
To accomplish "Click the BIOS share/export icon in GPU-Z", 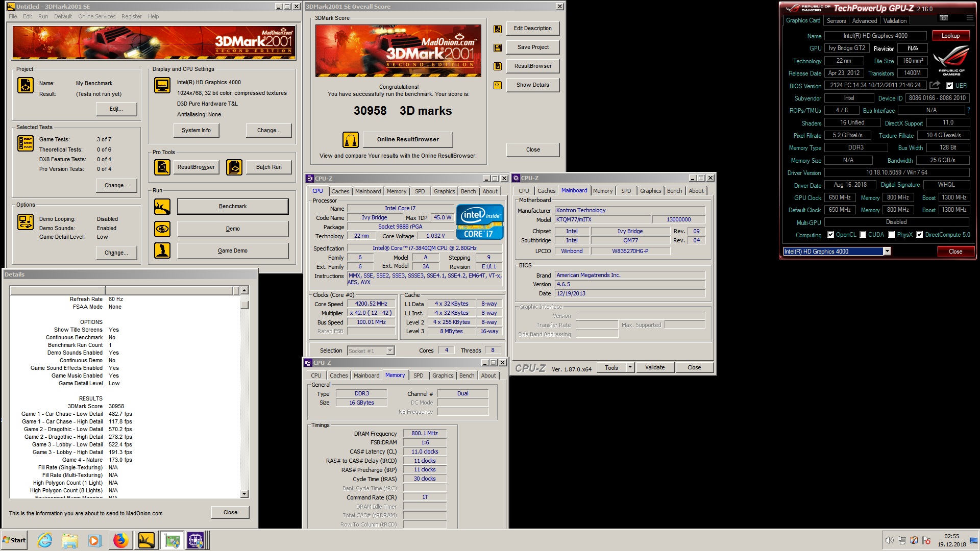I will [935, 85].
